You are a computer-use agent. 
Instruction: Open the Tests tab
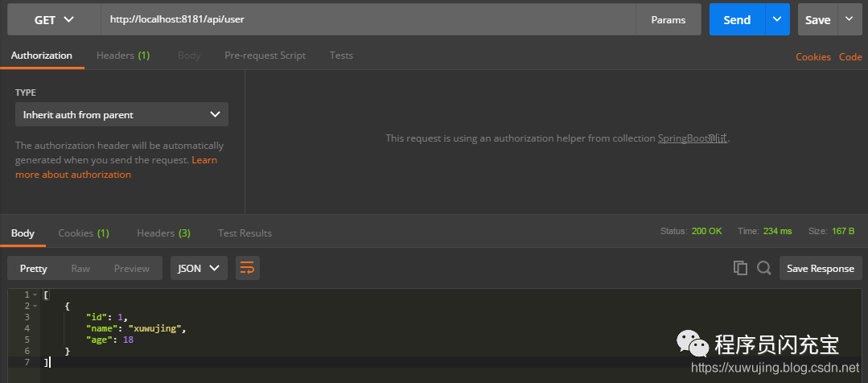341,56
